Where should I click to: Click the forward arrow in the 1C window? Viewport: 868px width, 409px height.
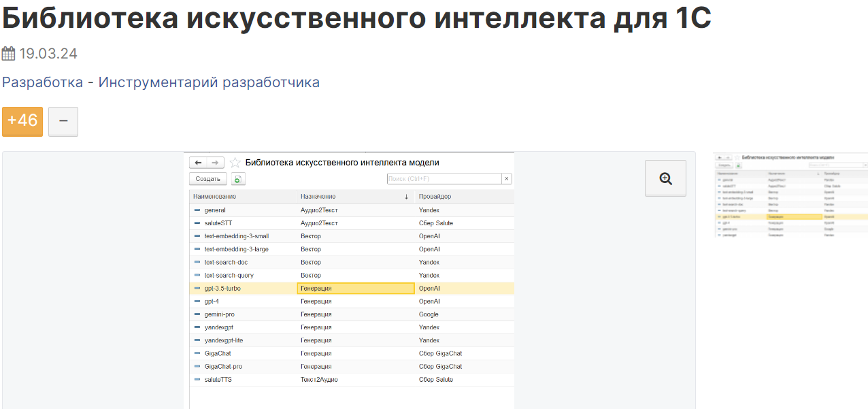tap(216, 163)
